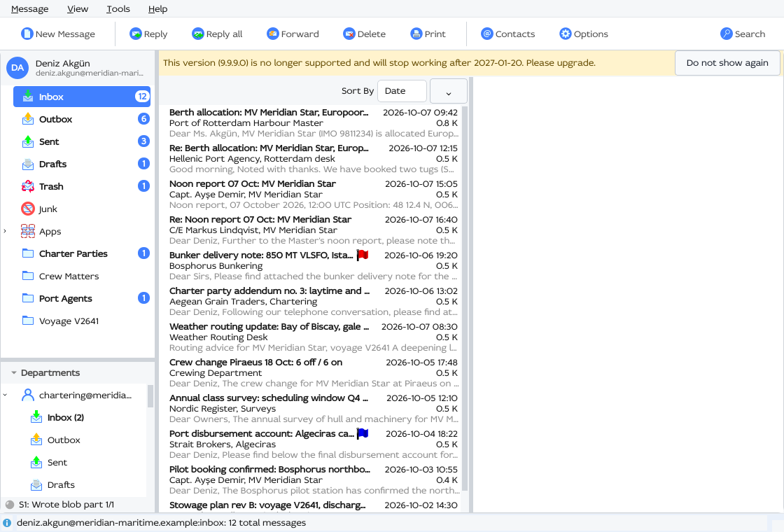Click the red flag on Bunker delivery note
The image size is (784, 532).
click(x=363, y=255)
